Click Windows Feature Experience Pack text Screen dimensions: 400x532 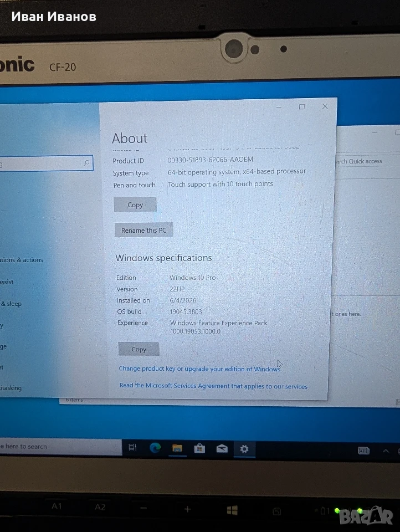click(x=218, y=323)
